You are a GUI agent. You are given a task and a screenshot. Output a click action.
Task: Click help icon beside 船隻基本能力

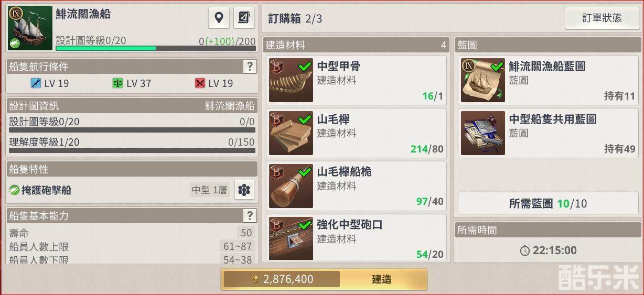tap(250, 215)
